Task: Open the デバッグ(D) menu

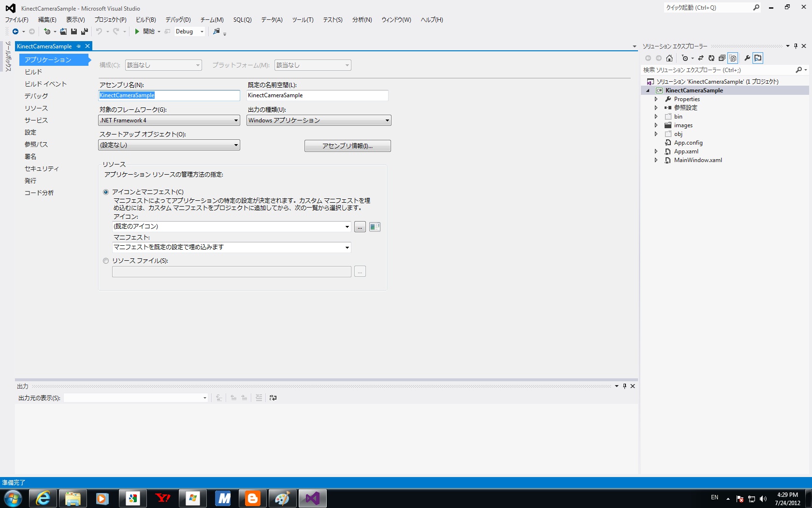Action: tap(178, 20)
